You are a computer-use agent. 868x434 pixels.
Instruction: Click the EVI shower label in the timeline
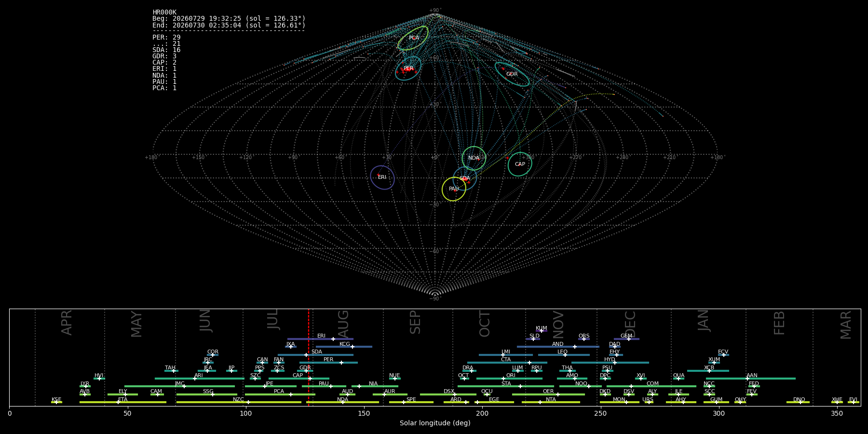(x=853, y=400)
